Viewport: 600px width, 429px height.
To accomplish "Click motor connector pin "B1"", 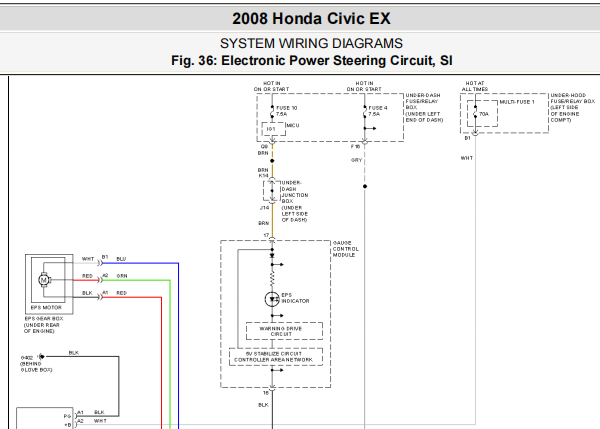I will pos(105,257).
